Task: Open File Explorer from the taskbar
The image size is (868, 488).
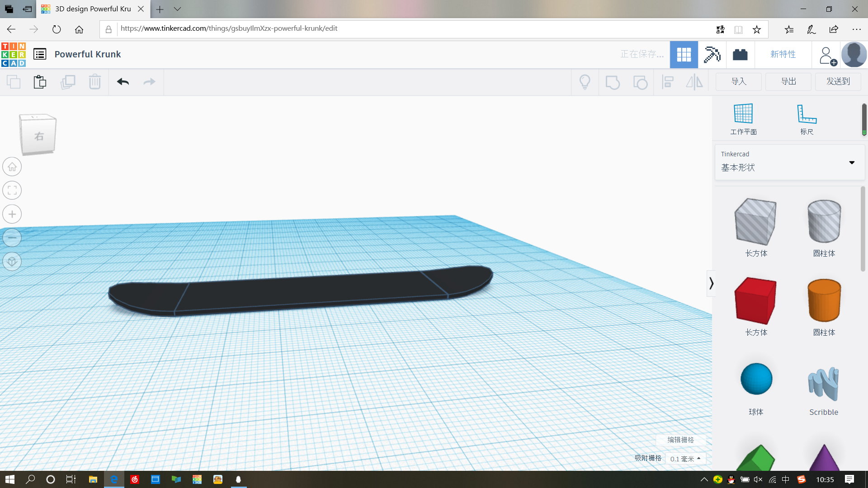Action: pos(93,479)
